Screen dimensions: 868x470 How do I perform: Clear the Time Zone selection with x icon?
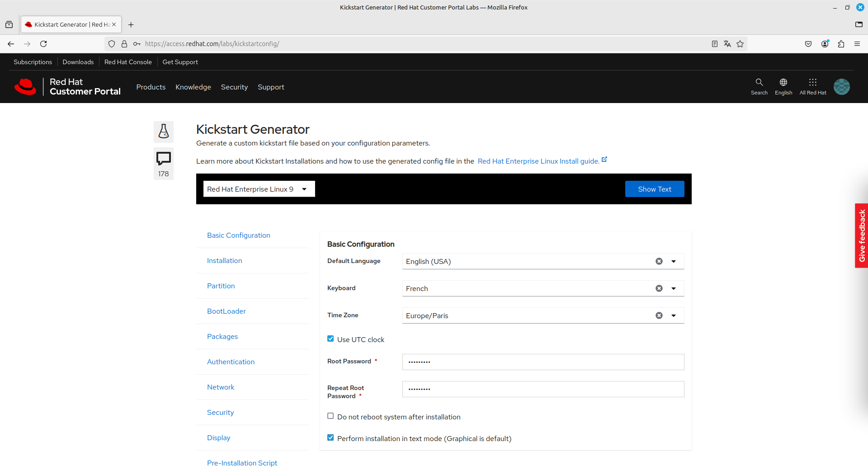pyautogui.click(x=659, y=315)
